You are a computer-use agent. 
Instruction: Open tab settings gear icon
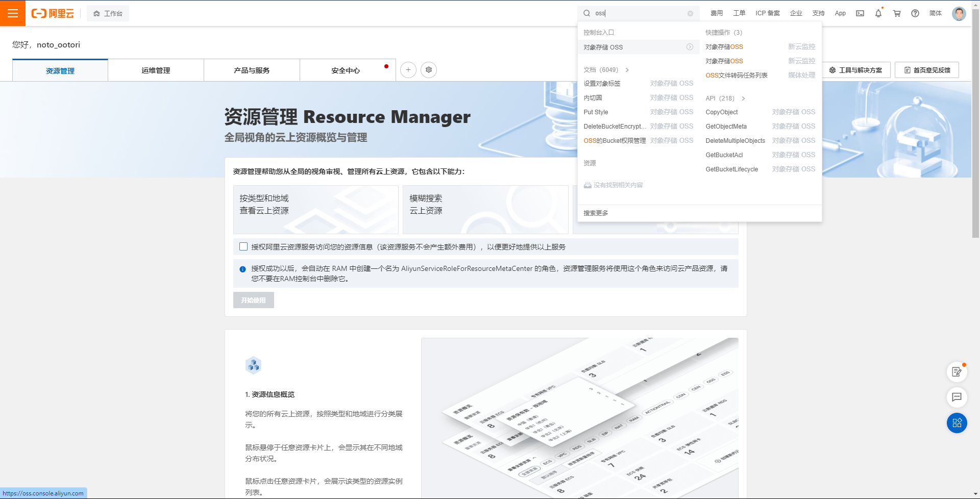point(429,70)
